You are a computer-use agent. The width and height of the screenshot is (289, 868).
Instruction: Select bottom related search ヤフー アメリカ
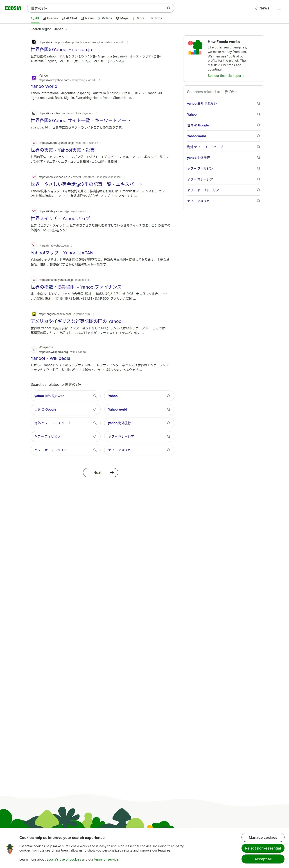[139, 450]
